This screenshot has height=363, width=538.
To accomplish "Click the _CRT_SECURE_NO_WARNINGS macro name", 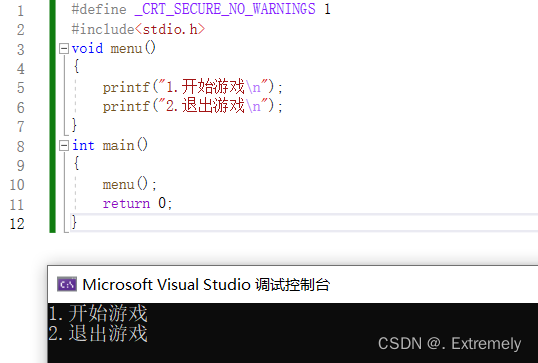I will [x=225, y=9].
